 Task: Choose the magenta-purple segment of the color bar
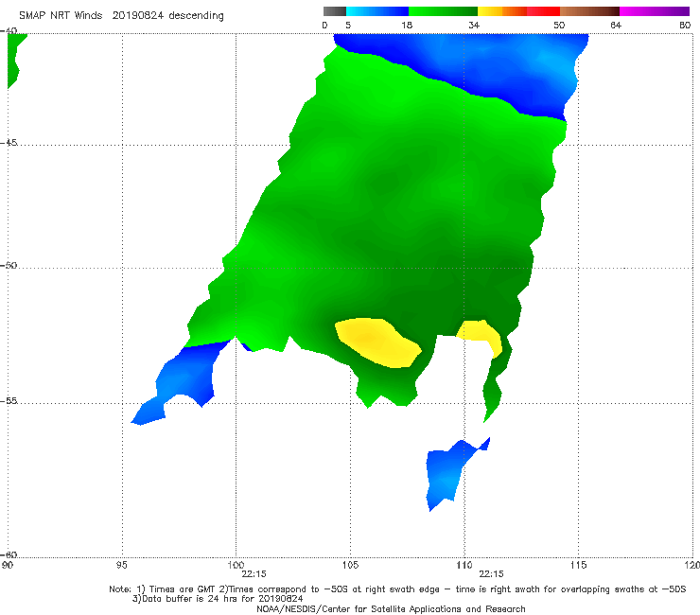(x=655, y=11)
